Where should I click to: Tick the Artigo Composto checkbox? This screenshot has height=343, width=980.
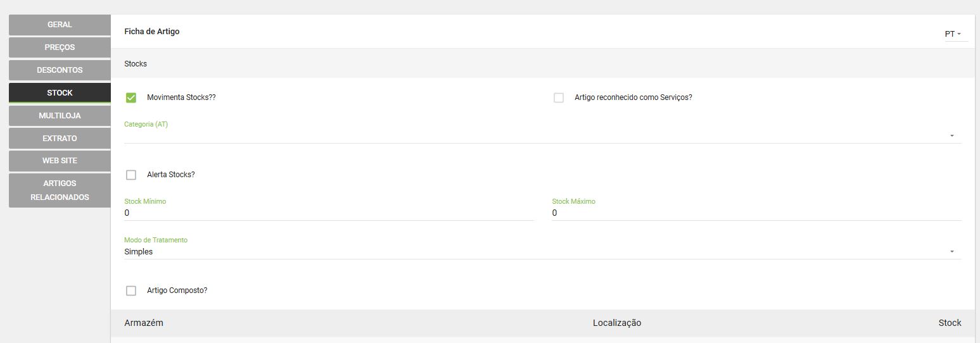click(x=131, y=290)
